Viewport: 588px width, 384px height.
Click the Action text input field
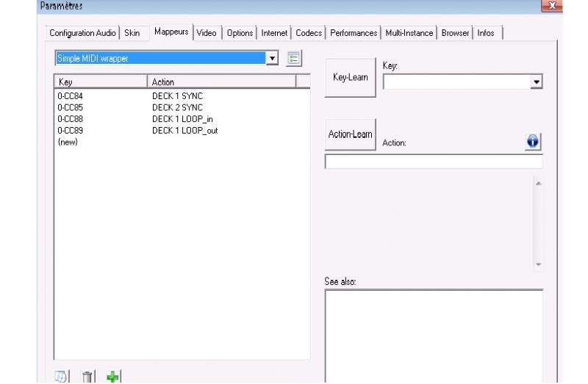coord(434,162)
